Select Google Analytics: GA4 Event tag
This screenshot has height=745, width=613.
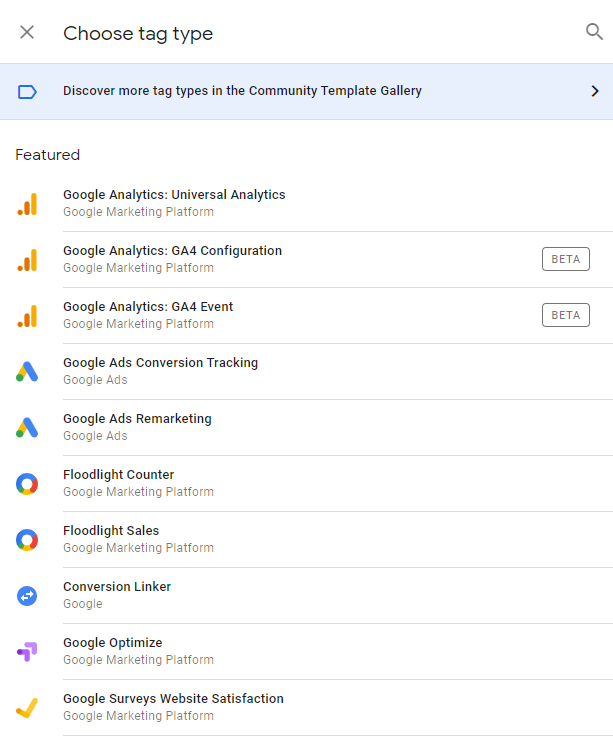(147, 307)
